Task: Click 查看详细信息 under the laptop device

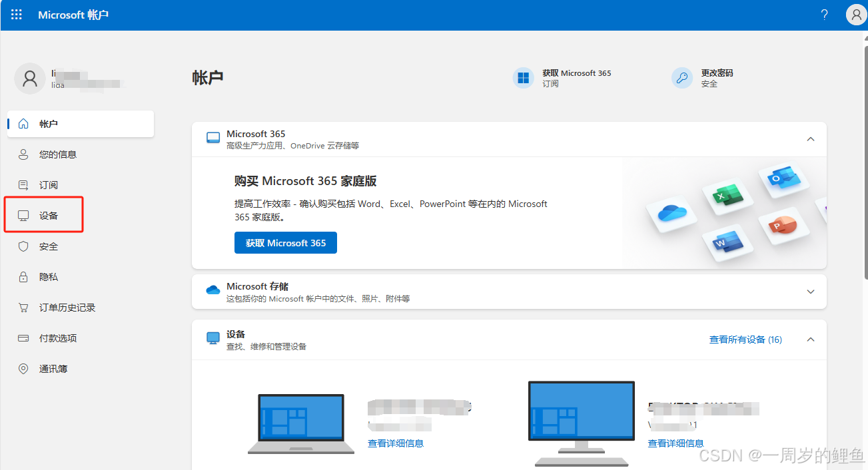Action: (396, 443)
